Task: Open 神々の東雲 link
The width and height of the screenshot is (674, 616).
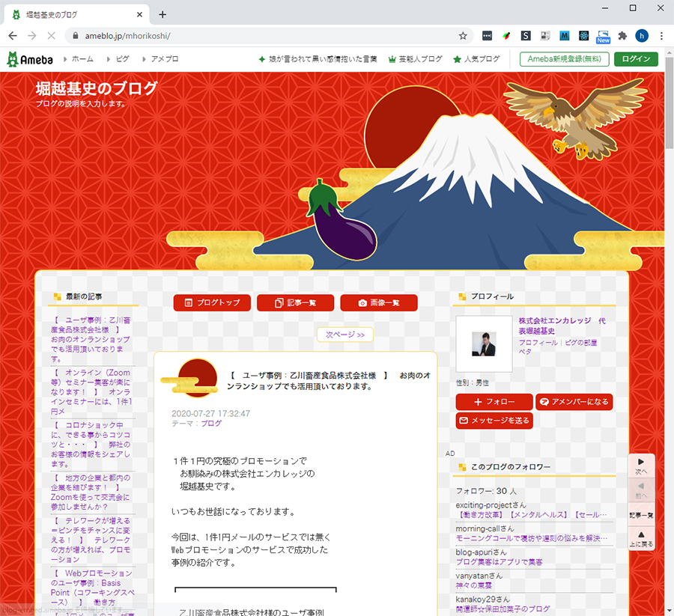Action: pyautogui.click(x=474, y=585)
